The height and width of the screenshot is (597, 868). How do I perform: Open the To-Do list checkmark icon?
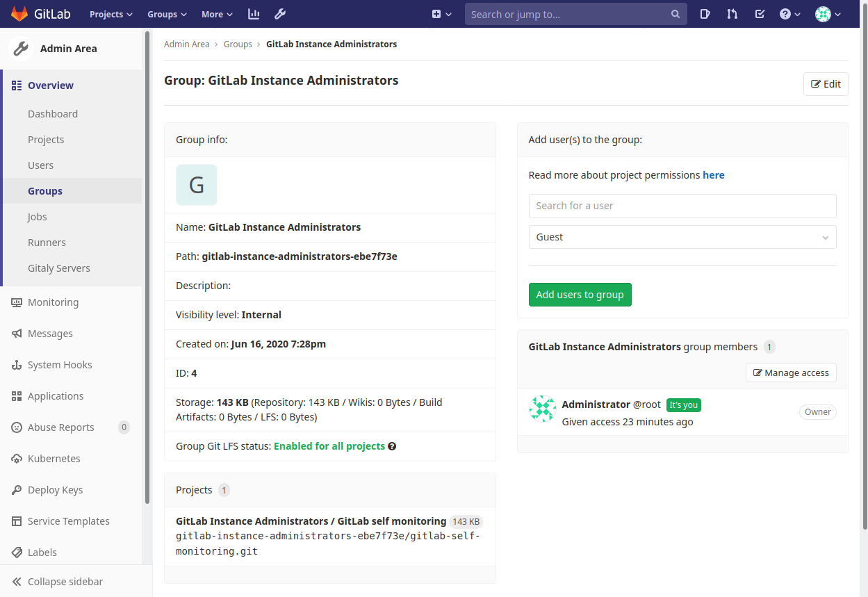(760, 14)
